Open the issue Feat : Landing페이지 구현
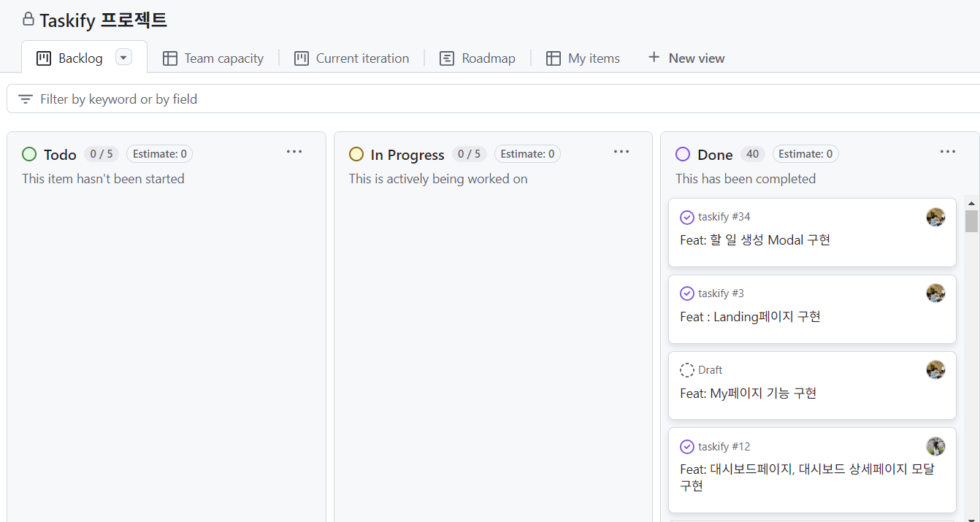The height and width of the screenshot is (522, 980). [750, 317]
